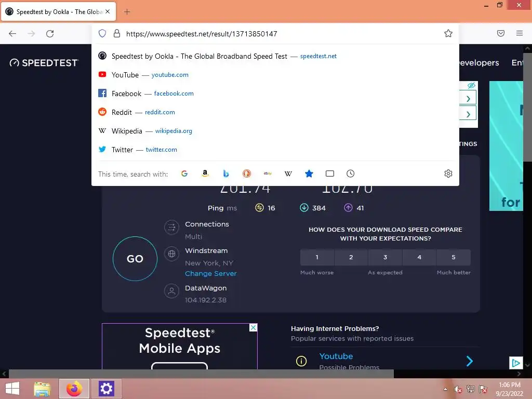Viewport: 532px width, 399px height.
Task: Rate download speed as 4
Action: [x=419, y=257]
